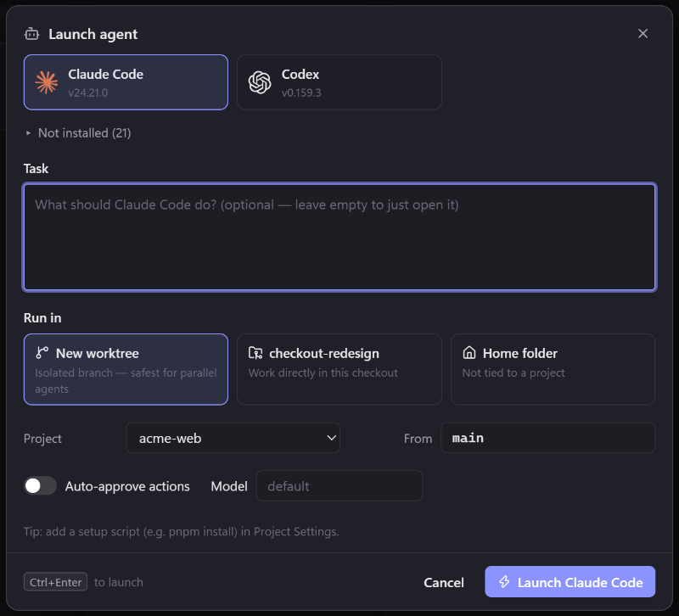Screen dimensions: 679x616
Task: Click the v24.21.0 version text
Action: coord(88,92)
